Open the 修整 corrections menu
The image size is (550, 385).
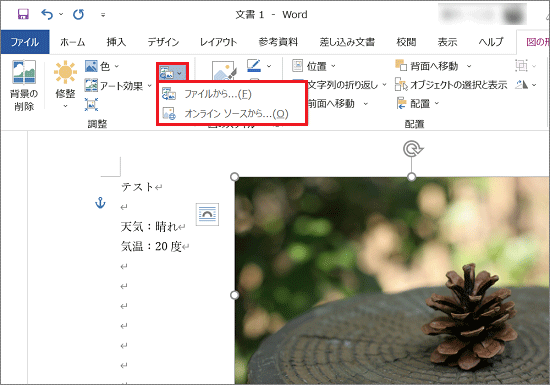(65, 84)
